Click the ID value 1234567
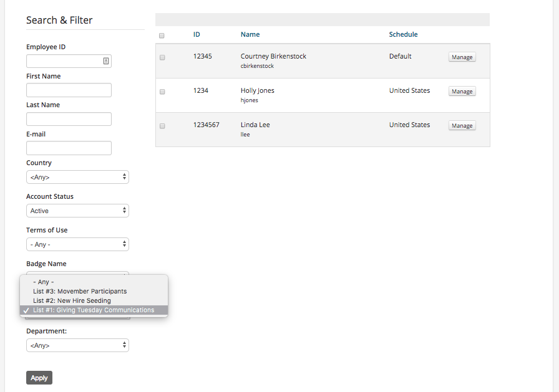The image size is (559, 392). tap(207, 125)
